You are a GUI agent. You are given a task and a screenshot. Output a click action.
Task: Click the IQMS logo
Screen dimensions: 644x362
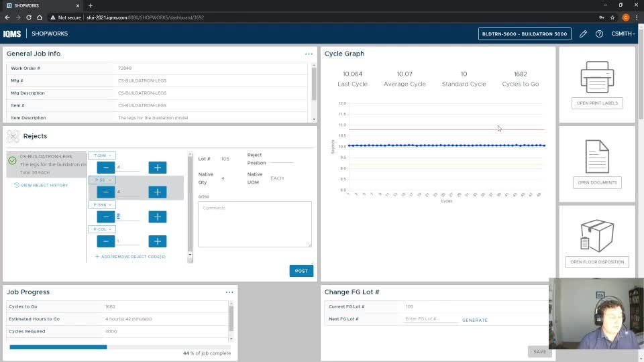click(12, 34)
